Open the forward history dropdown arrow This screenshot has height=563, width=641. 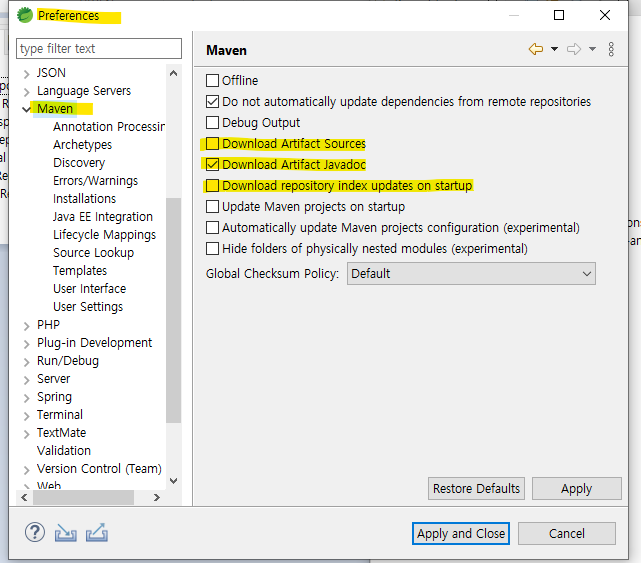coord(592,49)
